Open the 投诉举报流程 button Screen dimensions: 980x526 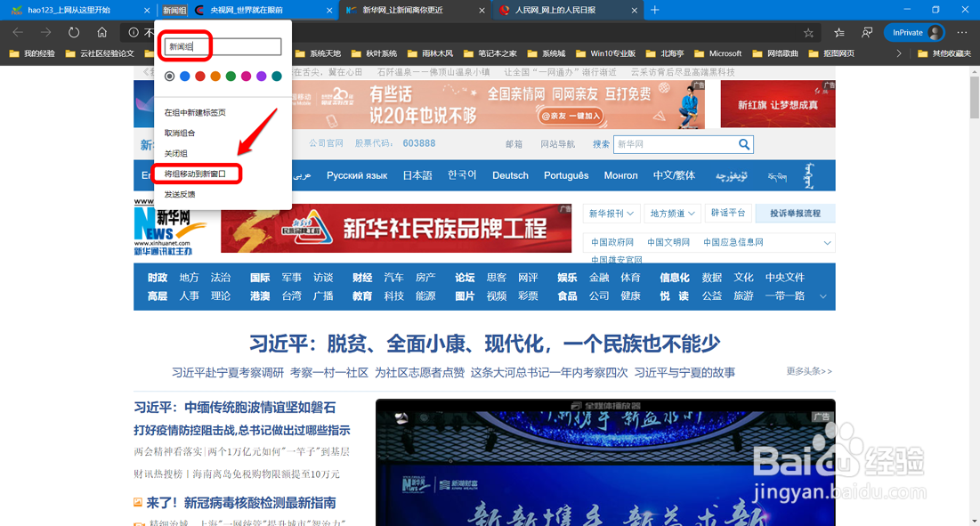pyautogui.click(x=795, y=213)
